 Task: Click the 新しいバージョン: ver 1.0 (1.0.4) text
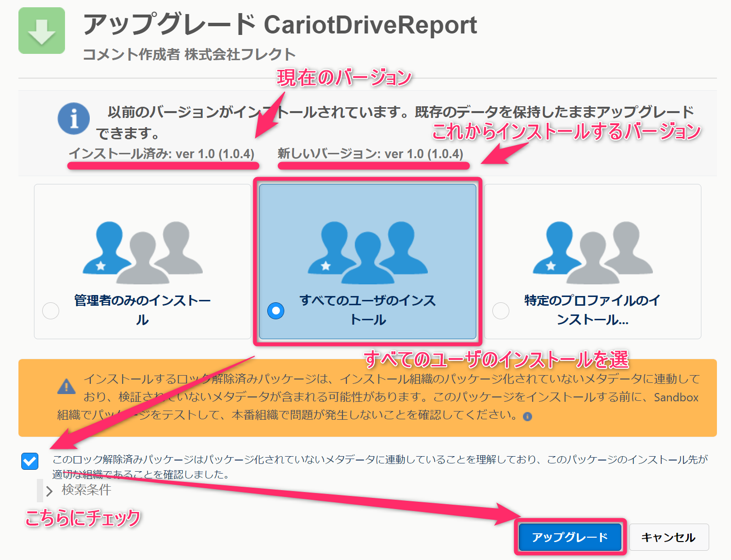click(x=371, y=154)
